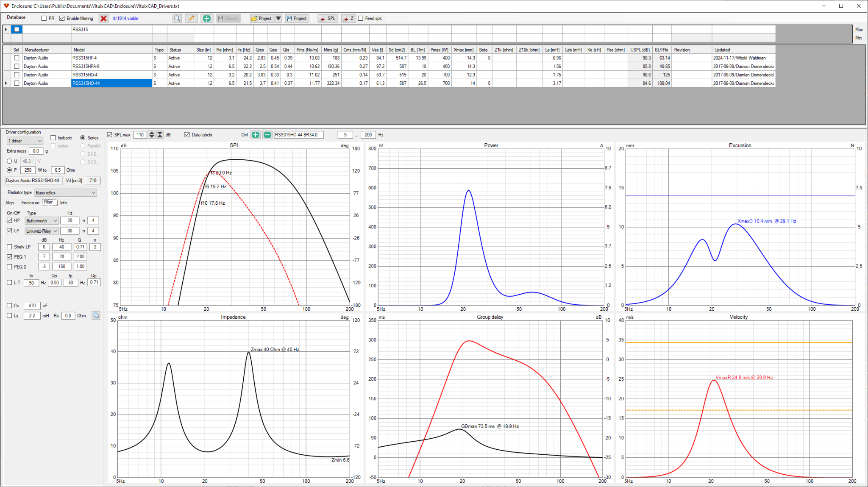Toggle the PR checkbox
This screenshot has height=487, width=868.
(x=44, y=18)
